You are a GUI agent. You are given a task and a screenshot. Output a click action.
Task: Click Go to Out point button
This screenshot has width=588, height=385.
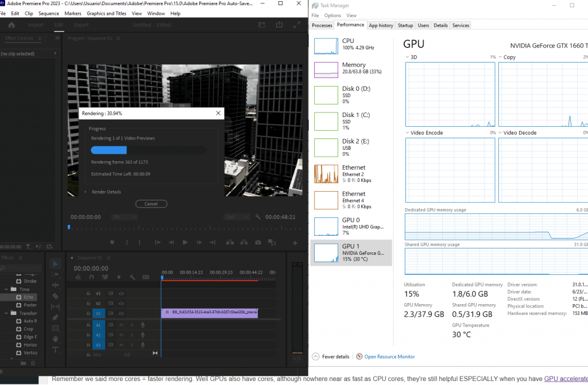212,243
